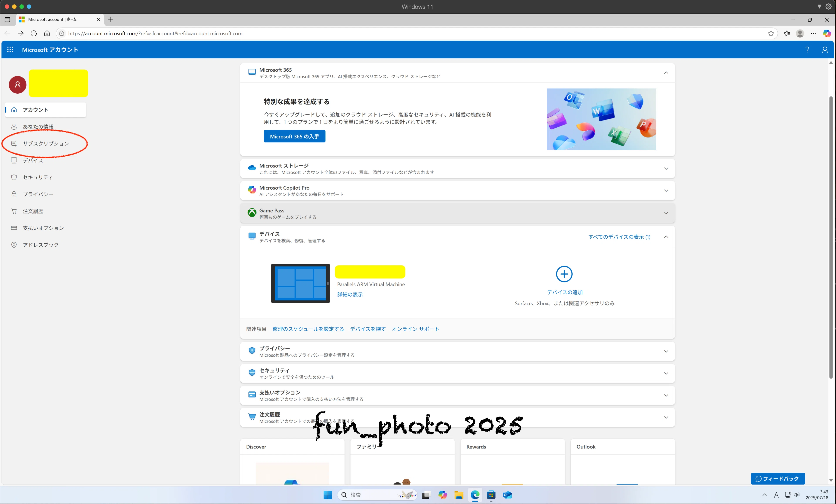Click the browser refresh button
Screen dimensions: 836x504
[x=34, y=33]
